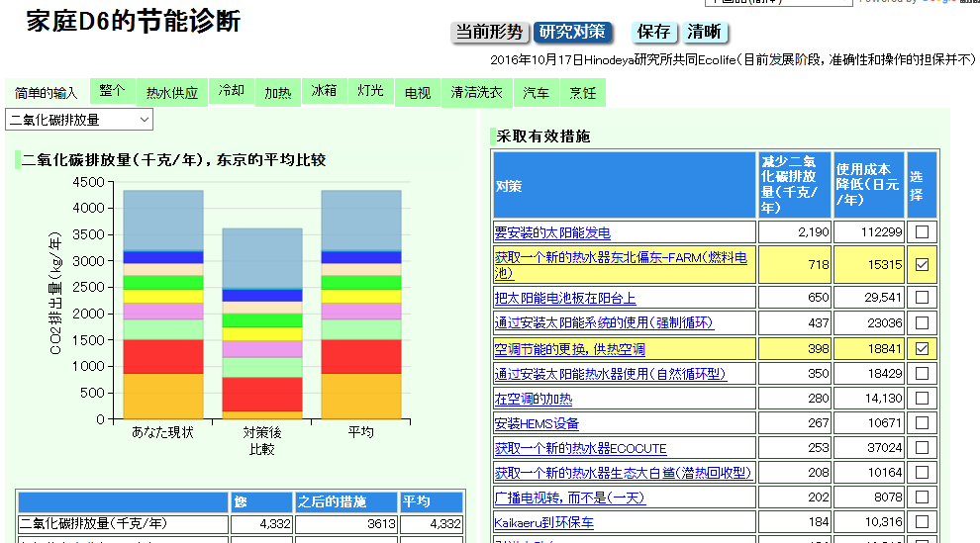Click the 在空调的加热 link

(533, 399)
